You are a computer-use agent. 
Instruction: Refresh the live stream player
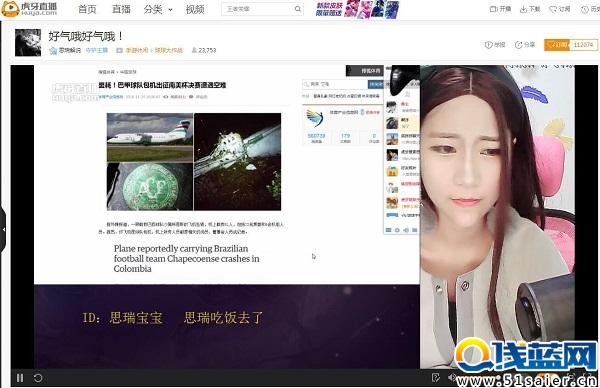coord(38,378)
